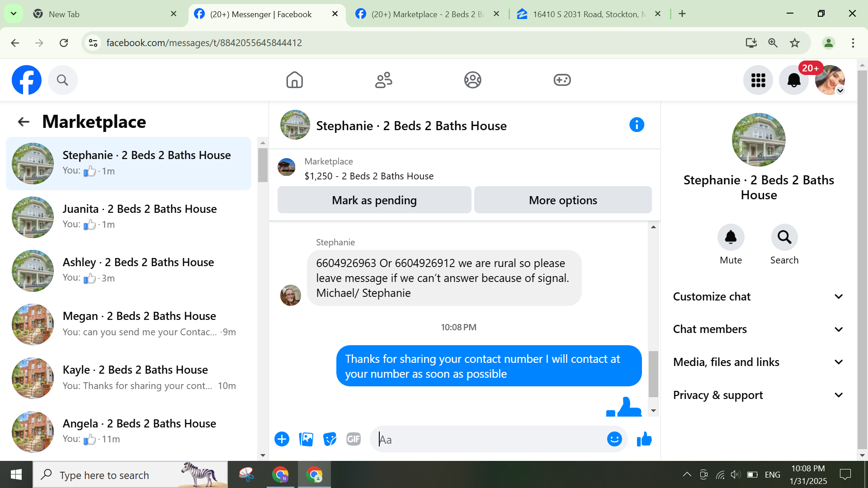The height and width of the screenshot is (488, 868).
Task: Choose a sticker in composer
Action: point(330,439)
